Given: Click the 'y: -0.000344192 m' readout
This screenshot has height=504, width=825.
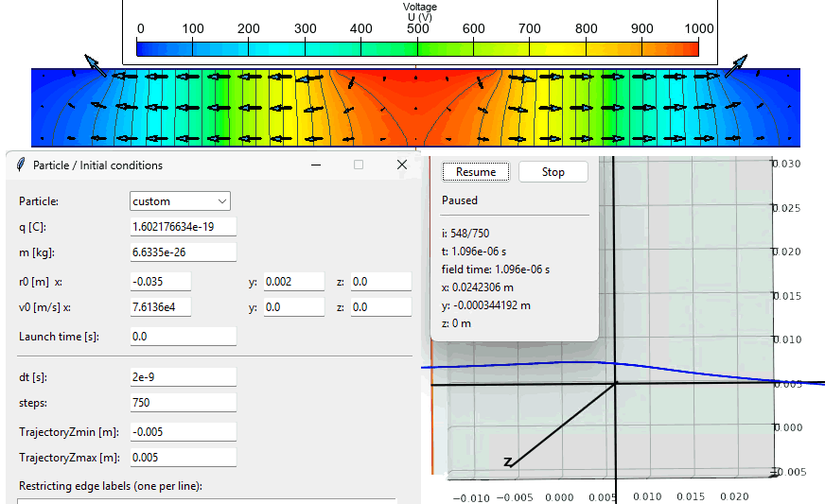Looking at the screenshot, I should click(x=486, y=305).
